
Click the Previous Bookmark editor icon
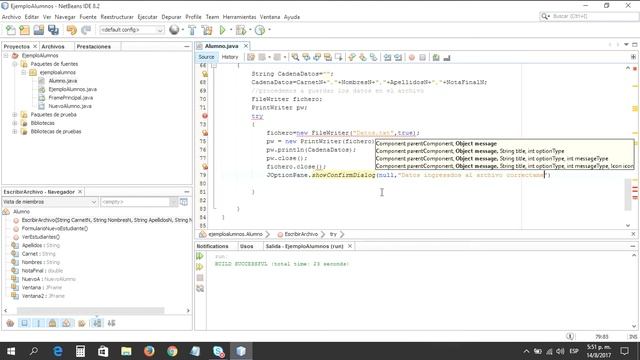tap(352, 58)
